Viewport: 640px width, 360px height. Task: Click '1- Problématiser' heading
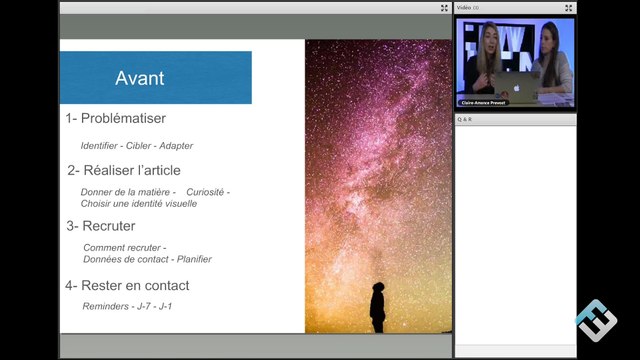pos(116,118)
